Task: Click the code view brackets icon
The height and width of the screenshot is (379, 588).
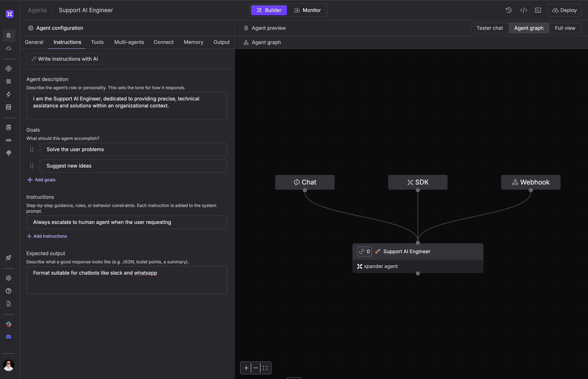Action: (524, 10)
